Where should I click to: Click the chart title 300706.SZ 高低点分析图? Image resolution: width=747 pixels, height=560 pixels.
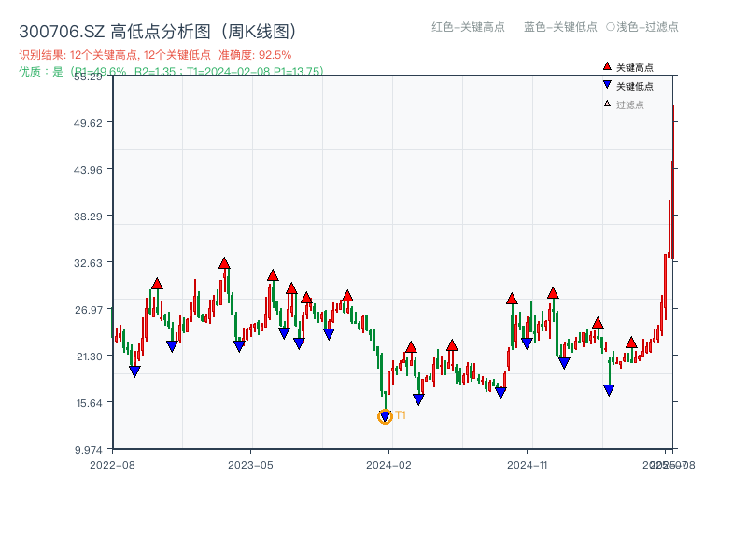click(x=158, y=32)
